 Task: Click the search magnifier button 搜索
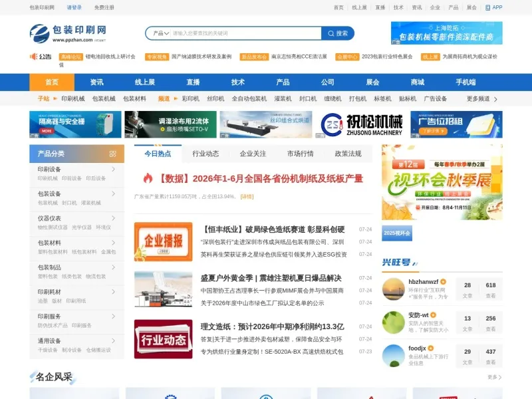click(x=338, y=33)
